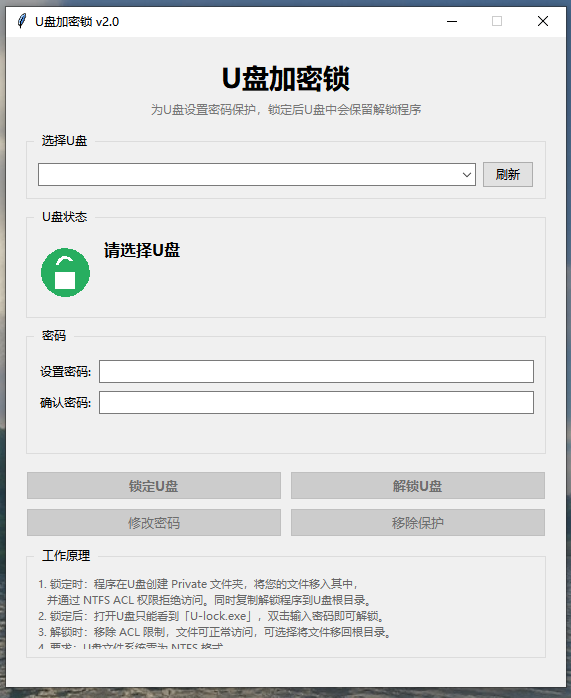Screen dimensions: 571x698
Task: Click the feather app icon in title bar
Action: coord(21,21)
